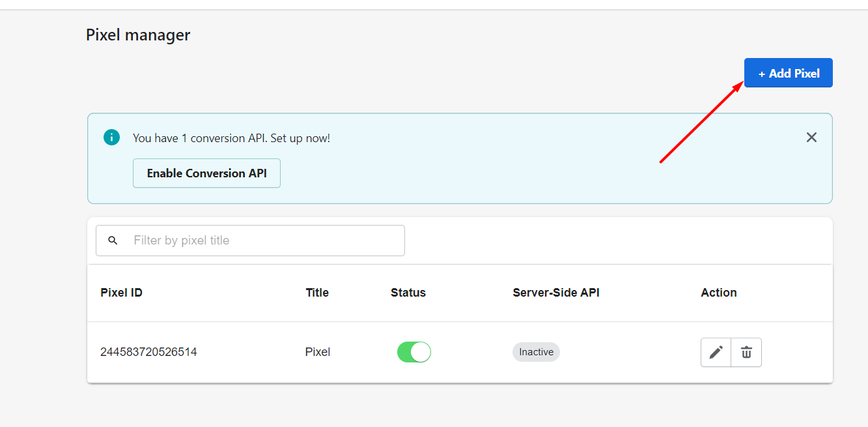Dismiss the conversion API info banner
Image resolution: width=868 pixels, height=427 pixels.
tap(811, 138)
